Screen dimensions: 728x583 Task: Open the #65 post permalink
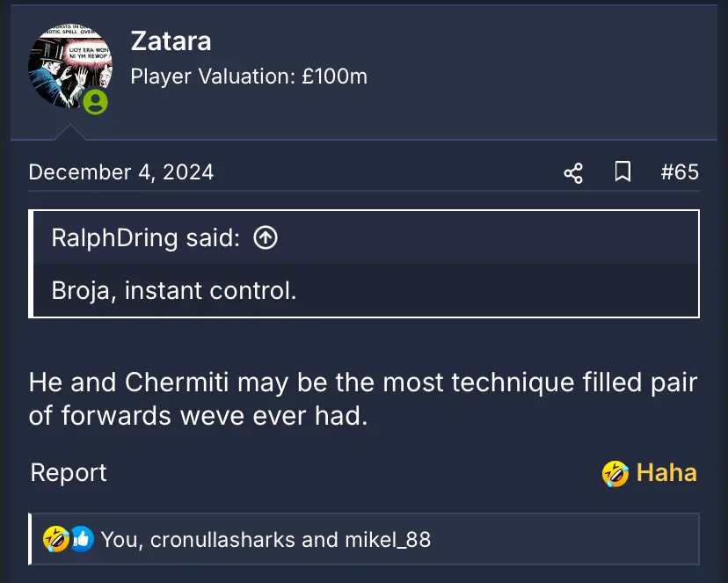(680, 171)
